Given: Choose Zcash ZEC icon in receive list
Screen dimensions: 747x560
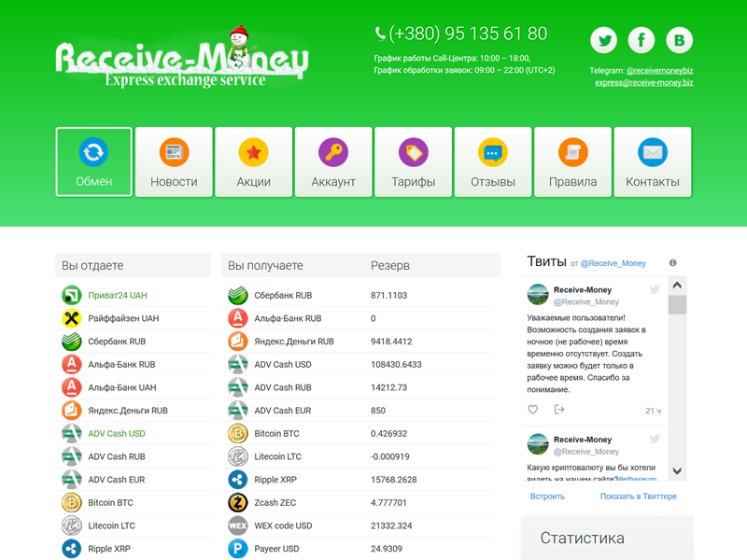Looking at the screenshot, I should [x=238, y=502].
